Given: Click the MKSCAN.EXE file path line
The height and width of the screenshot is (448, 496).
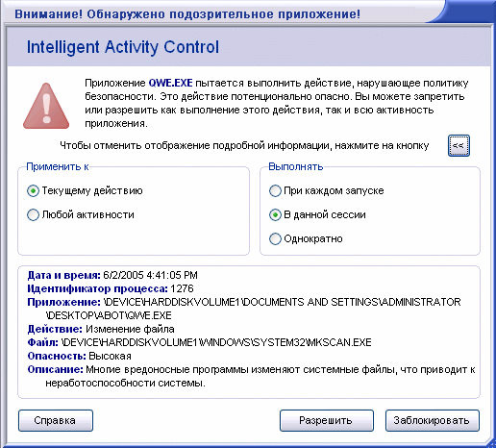Looking at the screenshot, I should point(199,342).
